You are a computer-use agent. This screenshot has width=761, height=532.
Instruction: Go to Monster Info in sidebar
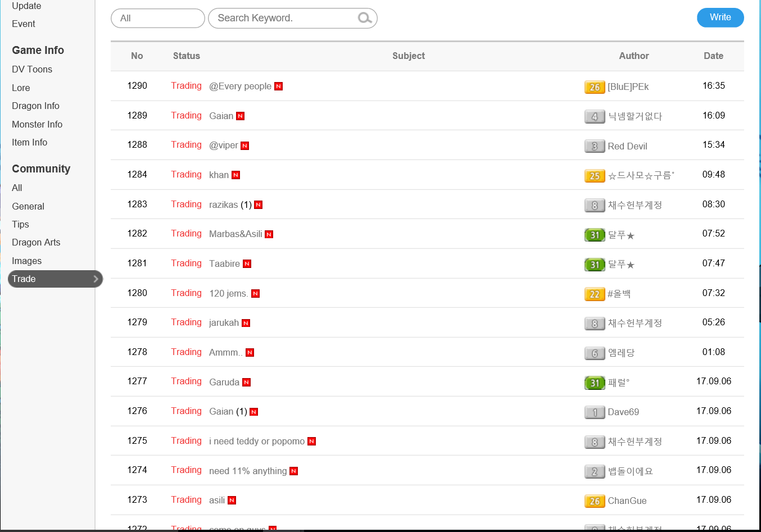[x=37, y=124]
